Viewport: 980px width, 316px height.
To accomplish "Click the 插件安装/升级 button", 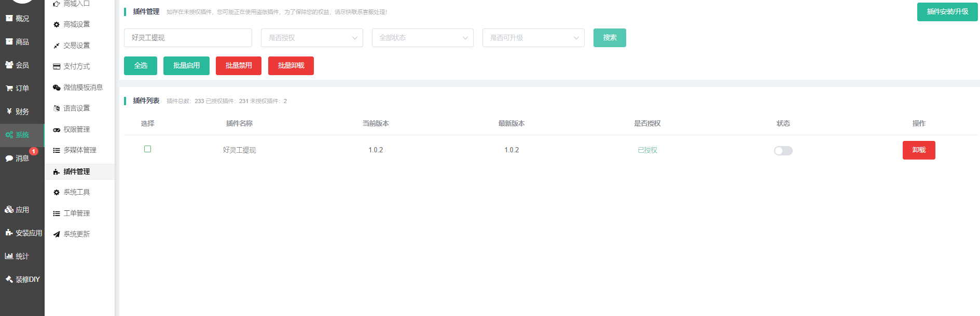I will pos(947,12).
